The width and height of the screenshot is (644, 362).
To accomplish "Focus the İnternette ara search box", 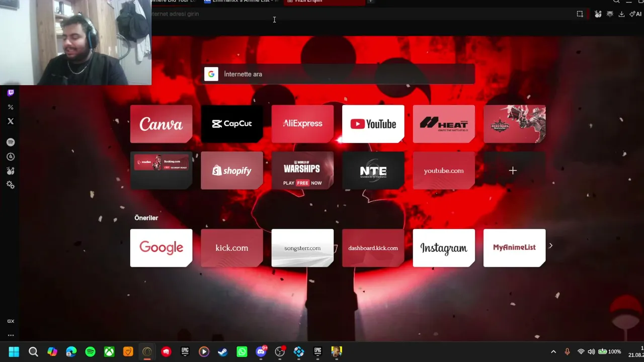I will [339, 74].
